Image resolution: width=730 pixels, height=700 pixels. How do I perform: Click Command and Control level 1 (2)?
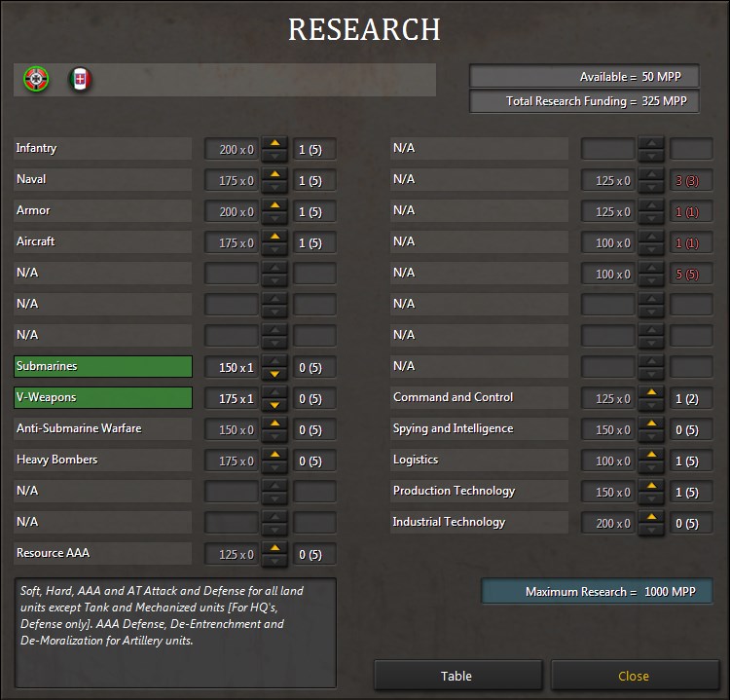(x=691, y=398)
